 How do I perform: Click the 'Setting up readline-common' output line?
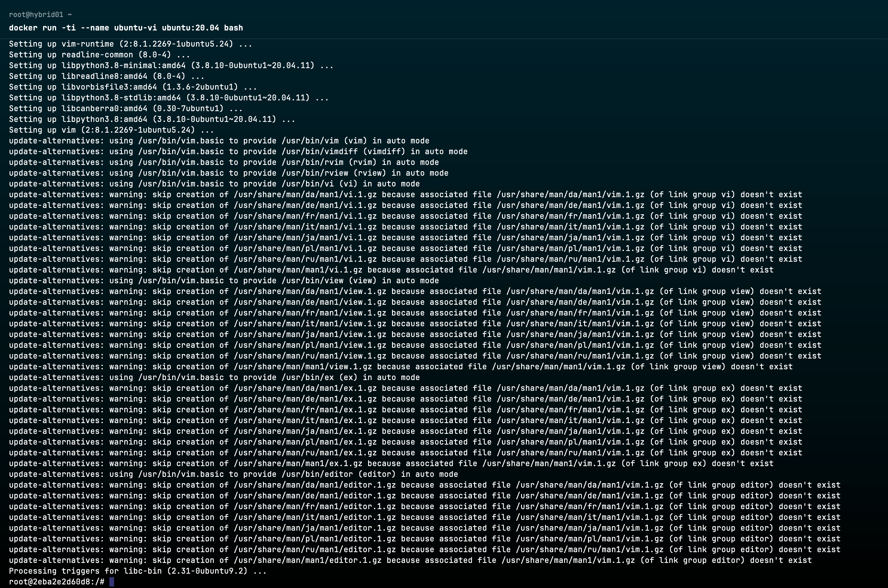pyautogui.click(x=99, y=55)
